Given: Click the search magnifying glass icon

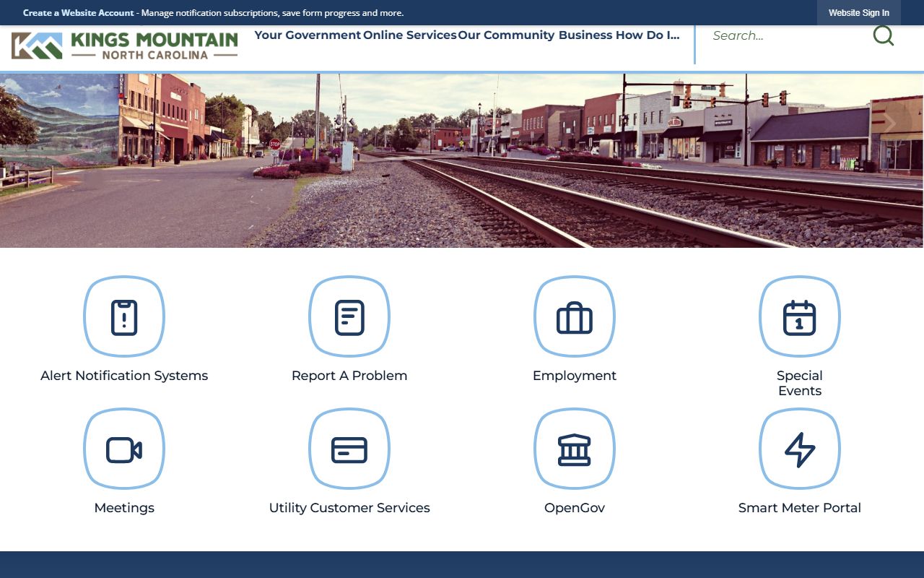Looking at the screenshot, I should (x=884, y=35).
